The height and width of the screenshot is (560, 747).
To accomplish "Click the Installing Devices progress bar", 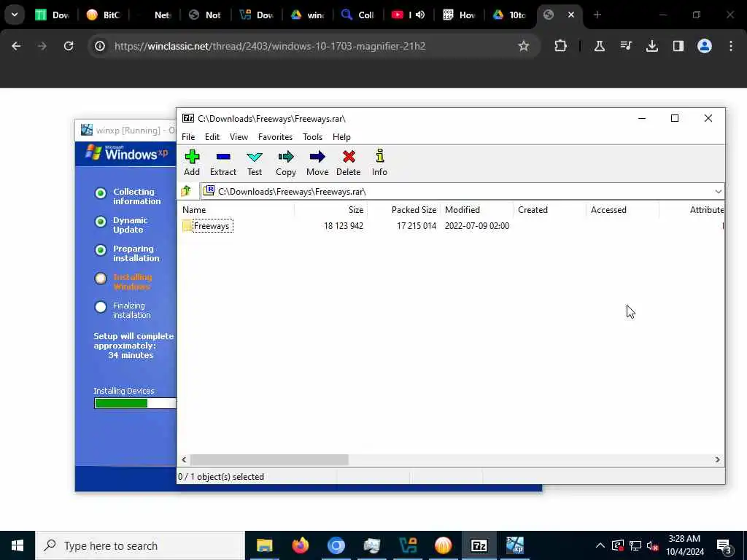I will point(135,403).
